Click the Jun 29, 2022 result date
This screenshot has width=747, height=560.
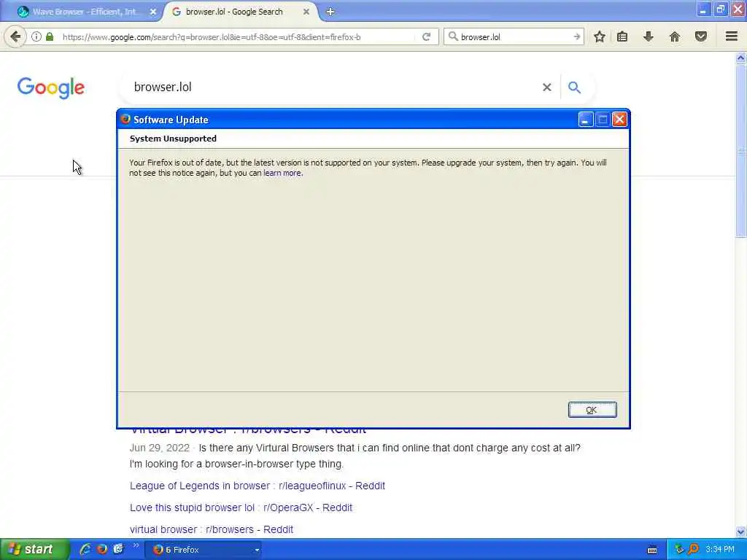(x=160, y=448)
